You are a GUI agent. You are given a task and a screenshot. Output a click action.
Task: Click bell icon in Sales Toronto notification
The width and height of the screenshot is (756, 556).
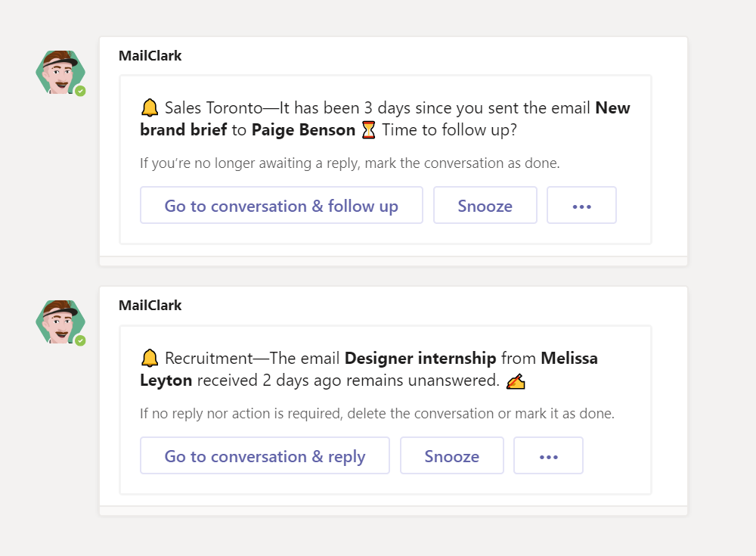tap(150, 107)
